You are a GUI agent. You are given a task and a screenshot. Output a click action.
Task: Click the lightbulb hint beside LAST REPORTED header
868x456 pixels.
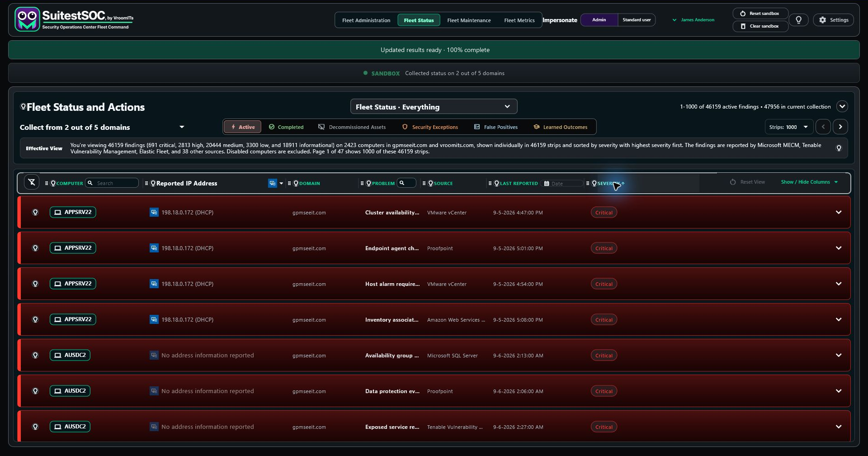pos(497,183)
